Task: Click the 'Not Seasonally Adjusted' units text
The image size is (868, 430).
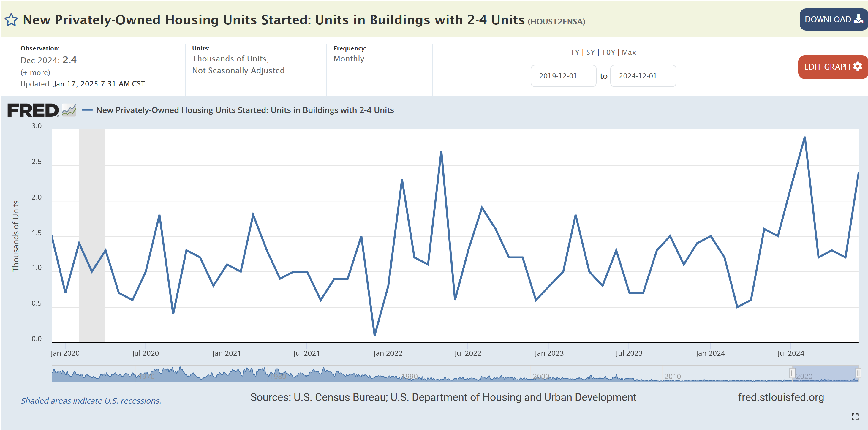Action: click(238, 70)
